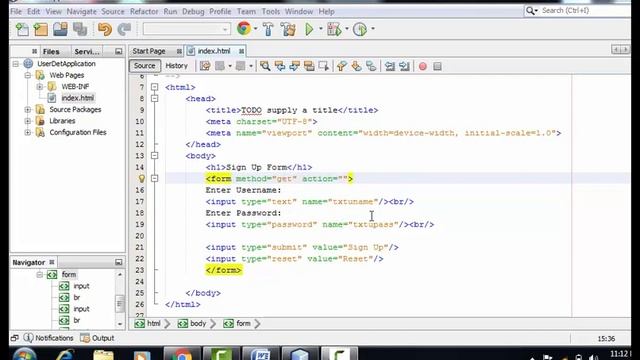Click the Navigator scroll down arrow
Image resolution: width=640 pixels, height=360 pixels.
120,324
